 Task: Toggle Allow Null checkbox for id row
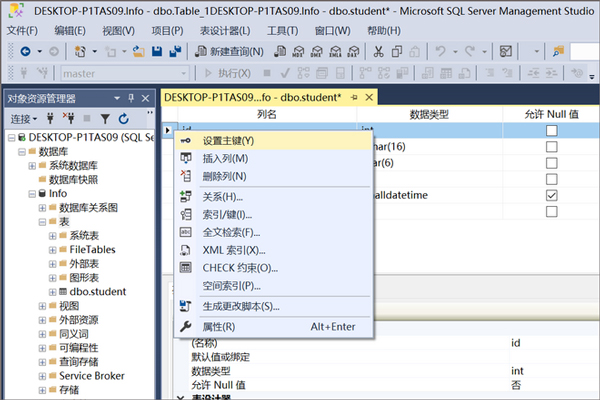click(x=551, y=131)
